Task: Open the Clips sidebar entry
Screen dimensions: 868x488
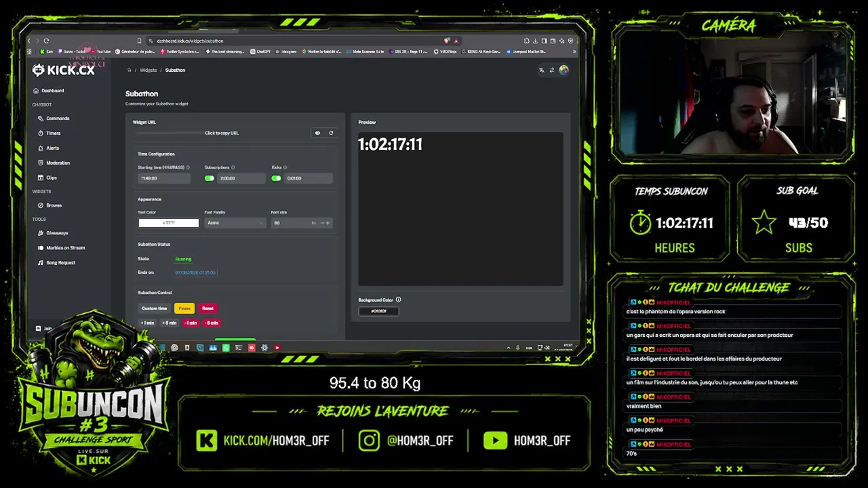Action: 47,178
